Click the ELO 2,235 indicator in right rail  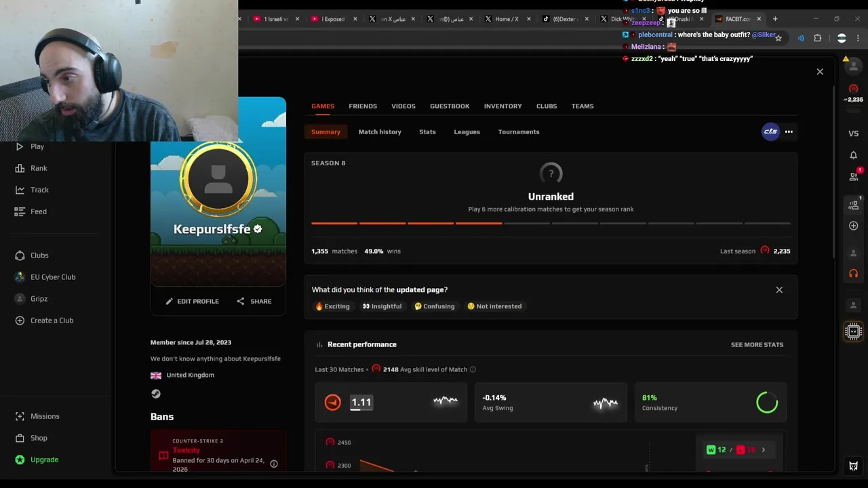click(854, 94)
